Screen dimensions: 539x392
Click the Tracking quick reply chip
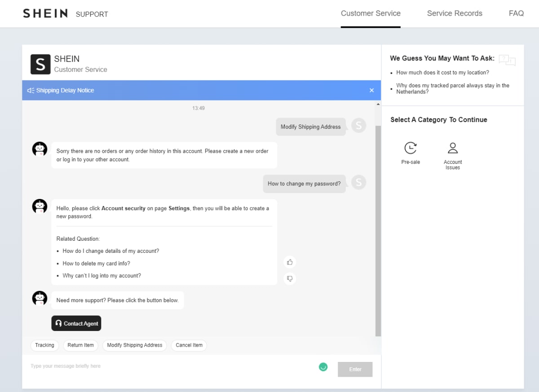tap(44, 345)
